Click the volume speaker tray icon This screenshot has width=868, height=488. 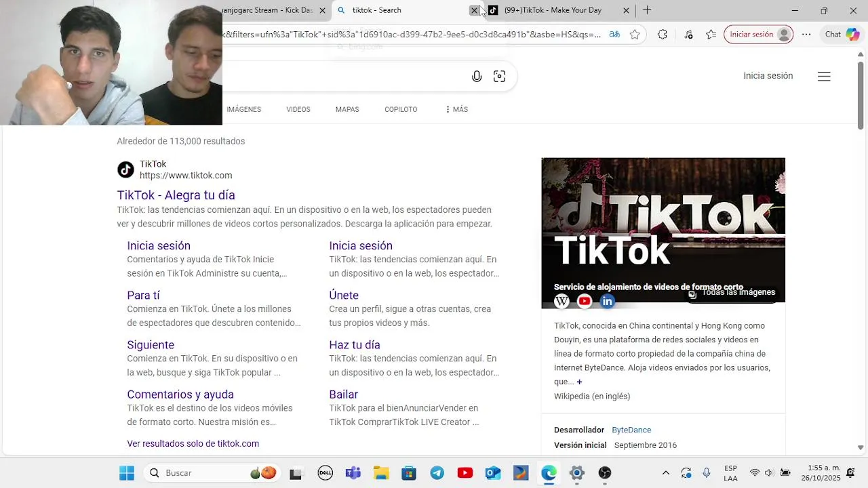pyautogui.click(x=769, y=473)
